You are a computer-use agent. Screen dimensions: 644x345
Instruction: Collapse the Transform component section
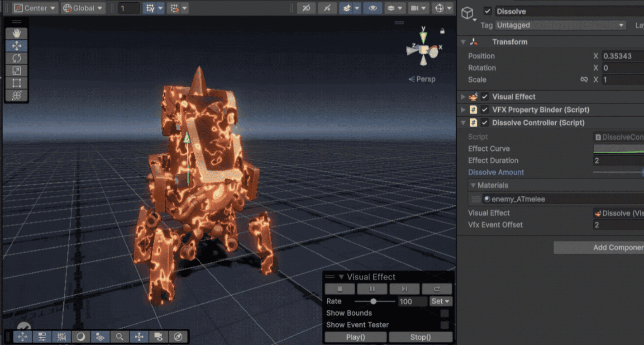pos(463,42)
